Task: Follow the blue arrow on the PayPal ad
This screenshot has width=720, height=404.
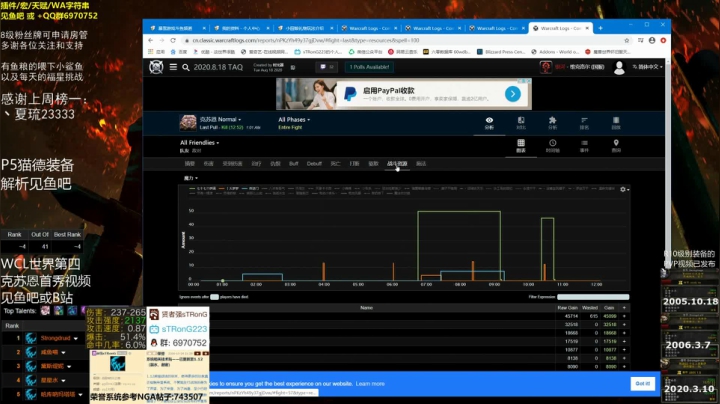Action: 512,94
